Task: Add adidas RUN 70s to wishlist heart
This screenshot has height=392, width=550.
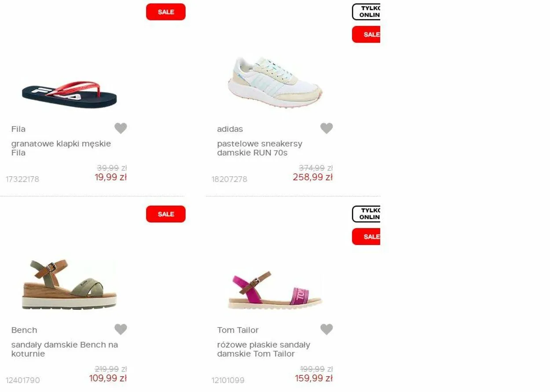Action: click(326, 128)
